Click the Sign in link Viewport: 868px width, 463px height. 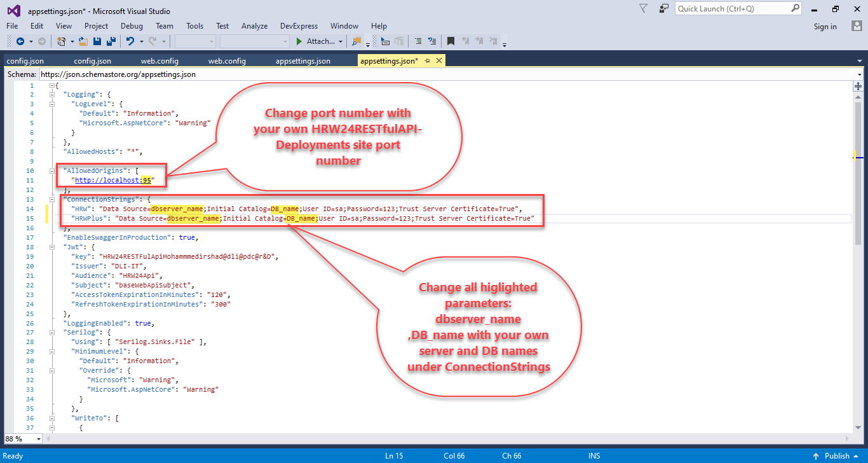(x=825, y=26)
